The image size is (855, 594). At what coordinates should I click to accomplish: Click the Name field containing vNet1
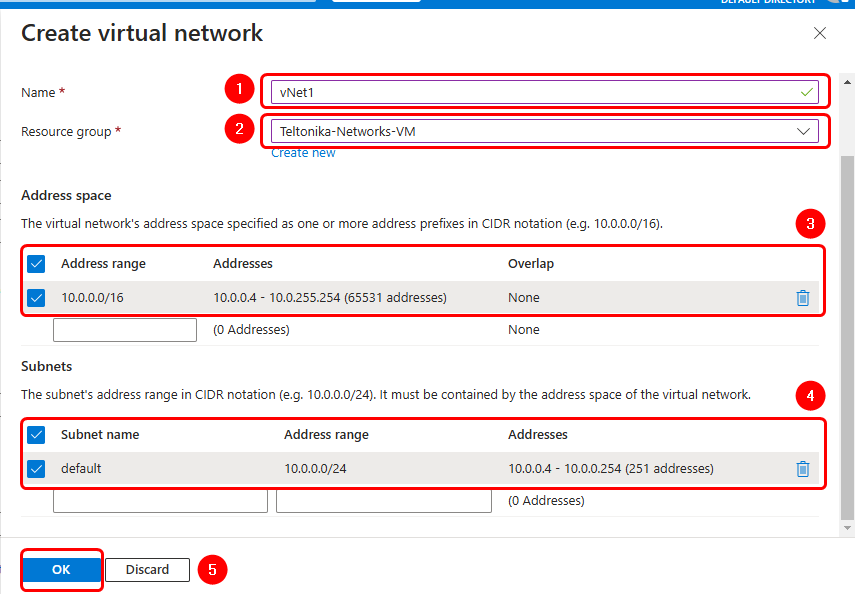[x=530, y=92]
